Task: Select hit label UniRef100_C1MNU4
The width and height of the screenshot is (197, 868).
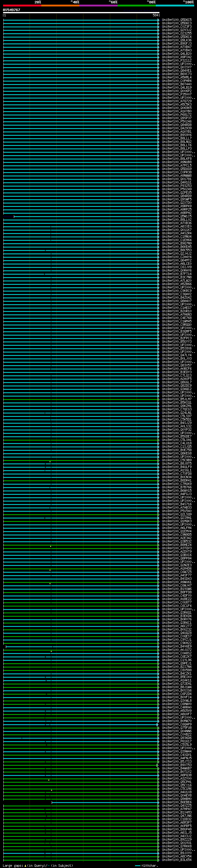Action: pos(177,236)
